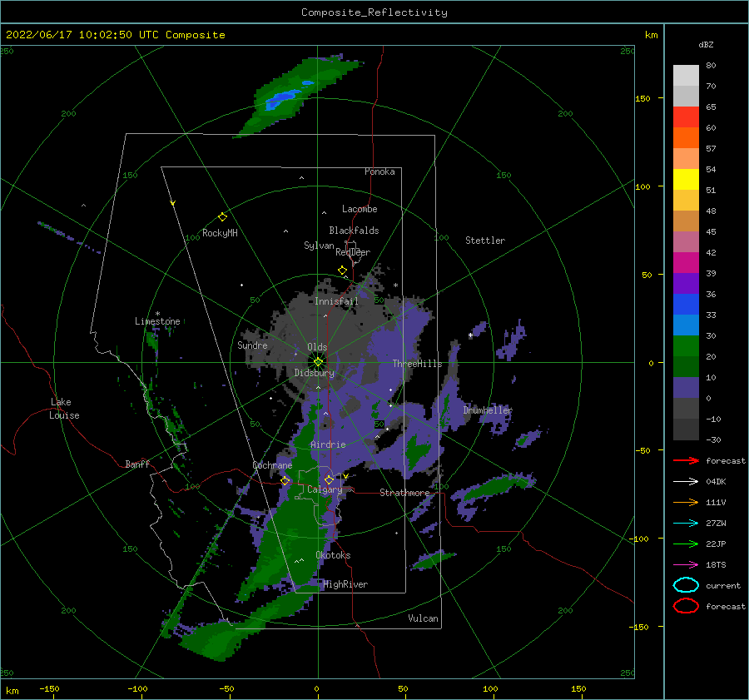Screen dimensions: 749x700
Task: Select the Blackfalds town label
Action: (354, 231)
